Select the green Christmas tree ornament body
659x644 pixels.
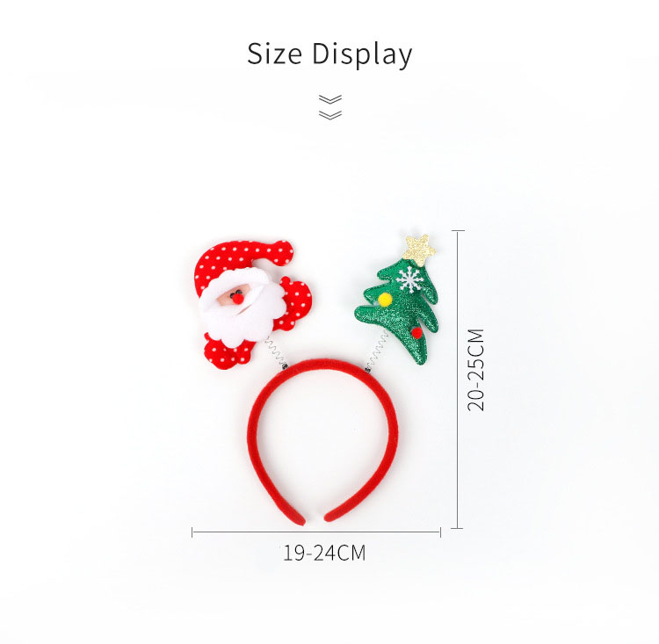398,311
